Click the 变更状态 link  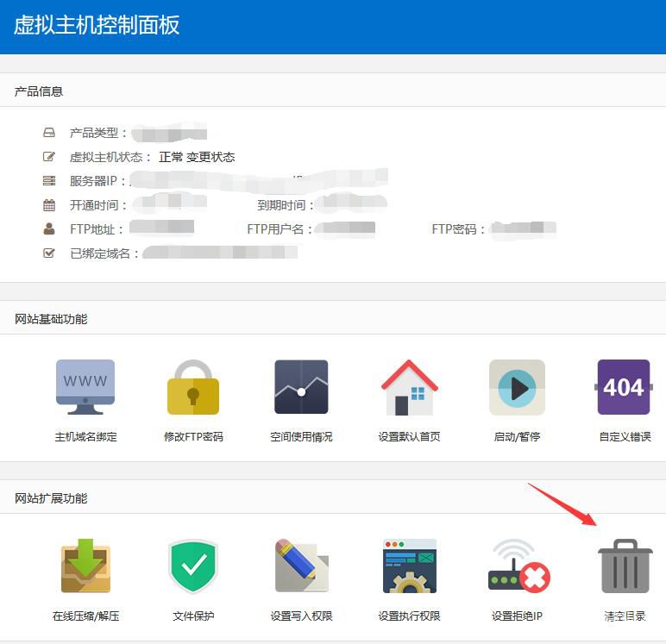pos(210,157)
